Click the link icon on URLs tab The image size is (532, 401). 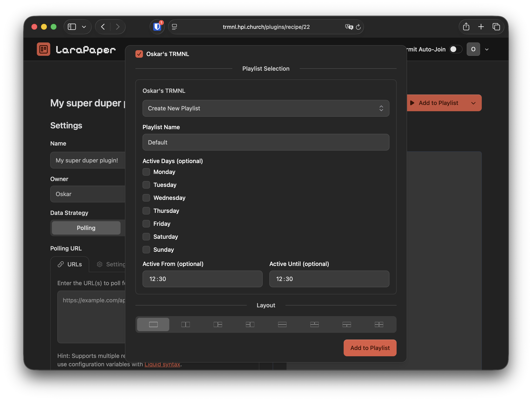pos(61,264)
